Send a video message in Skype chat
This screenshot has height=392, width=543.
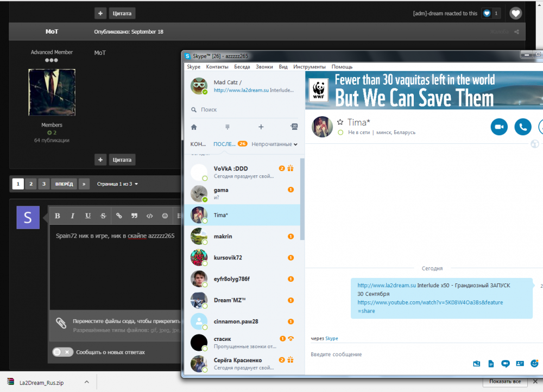[505, 363]
